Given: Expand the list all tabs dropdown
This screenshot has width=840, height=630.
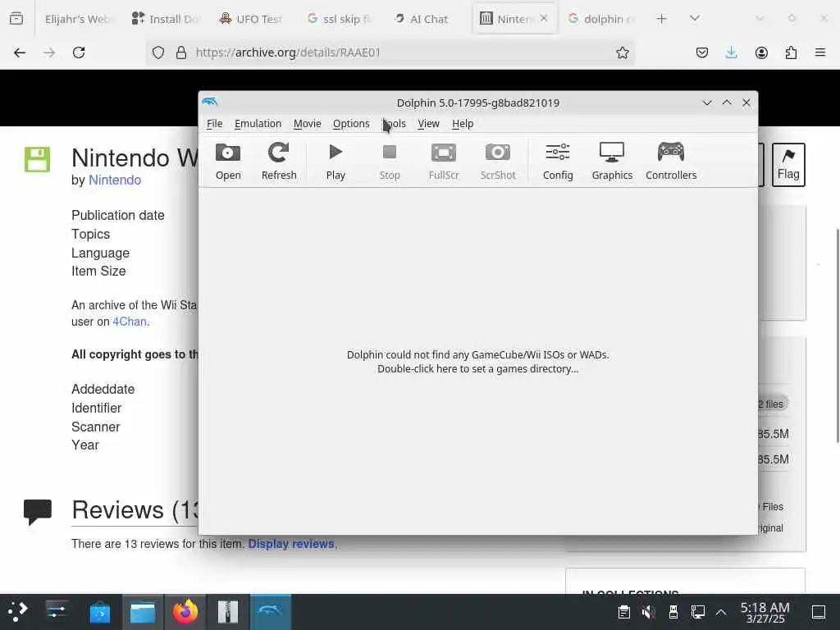Looking at the screenshot, I should (x=695, y=18).
